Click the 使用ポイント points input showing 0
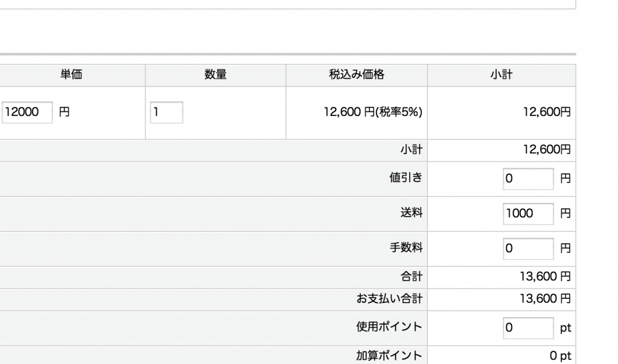The width and height of the screenshot is (618, 364). [528, 328]
